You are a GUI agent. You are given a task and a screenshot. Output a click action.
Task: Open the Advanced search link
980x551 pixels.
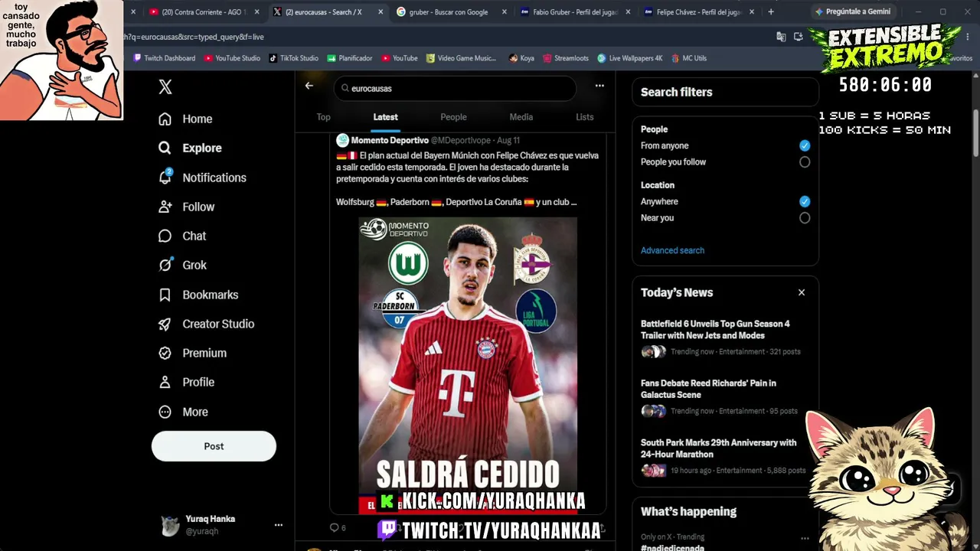click(x=672, y=250)
